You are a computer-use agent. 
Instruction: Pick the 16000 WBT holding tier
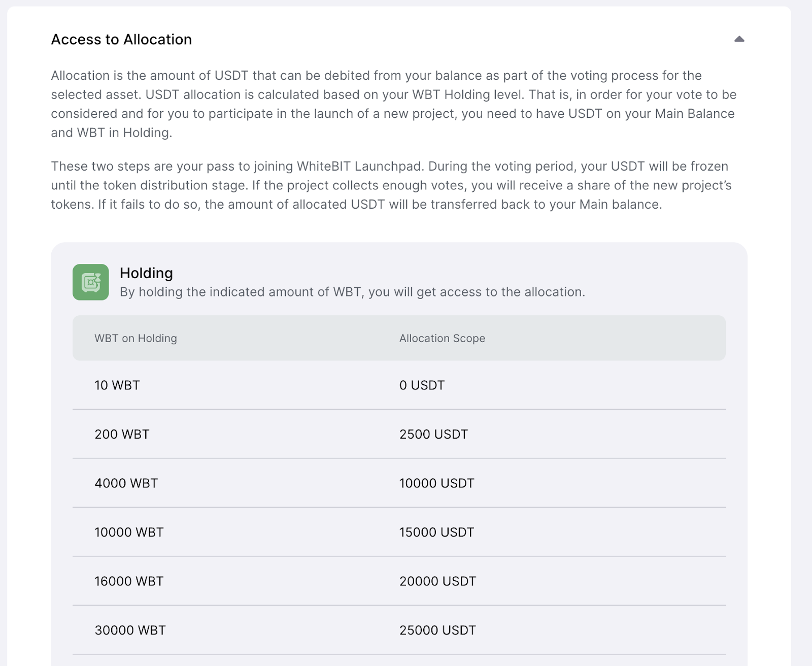pos(129,581)
